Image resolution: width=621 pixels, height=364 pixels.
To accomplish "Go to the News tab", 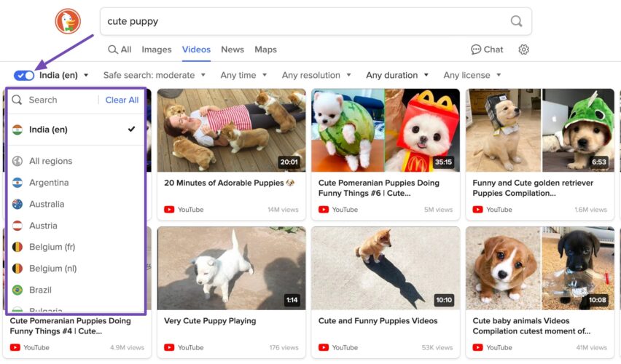I will click(x=233, y=50).
